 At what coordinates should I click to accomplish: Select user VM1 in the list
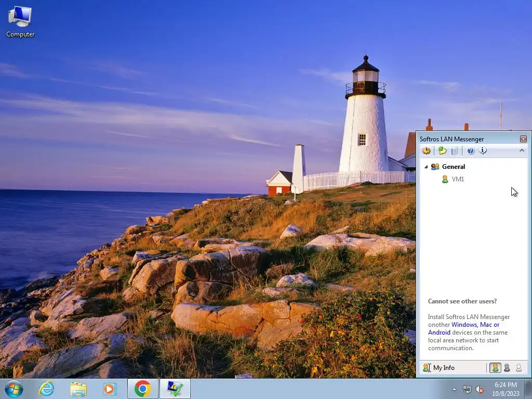coord(458,179)
